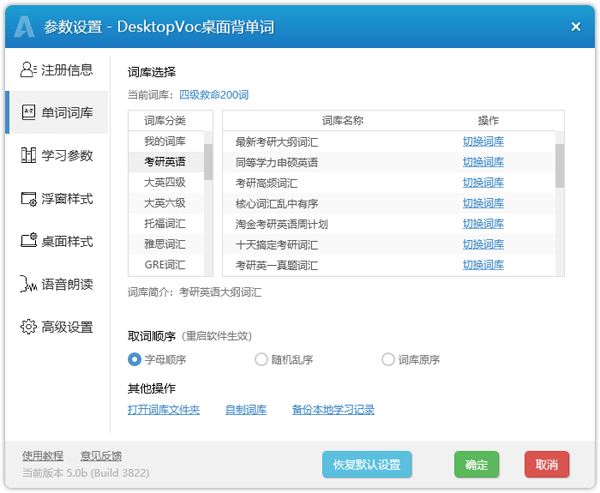Open the 学习参数 tab
The image size is (600, 493).
pos(57,155)
